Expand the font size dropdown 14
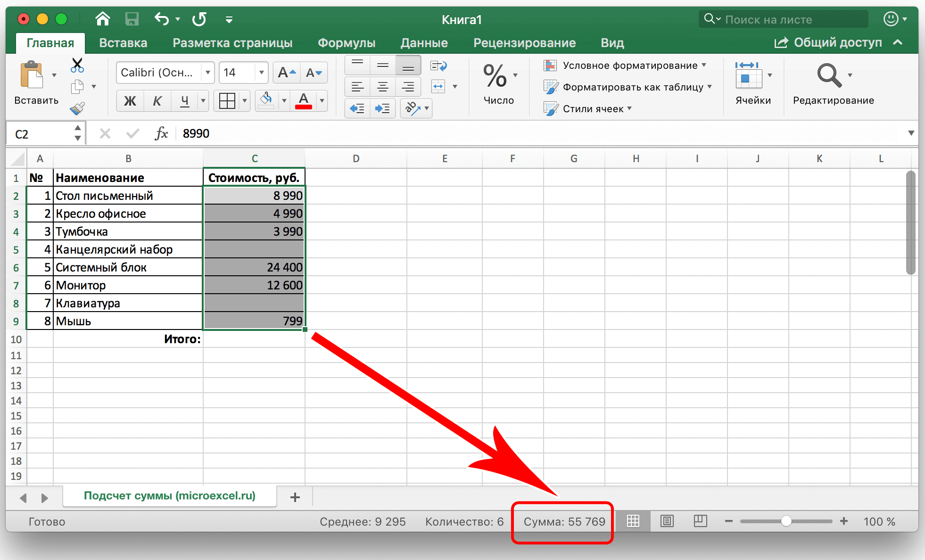 tap(260, 73)
